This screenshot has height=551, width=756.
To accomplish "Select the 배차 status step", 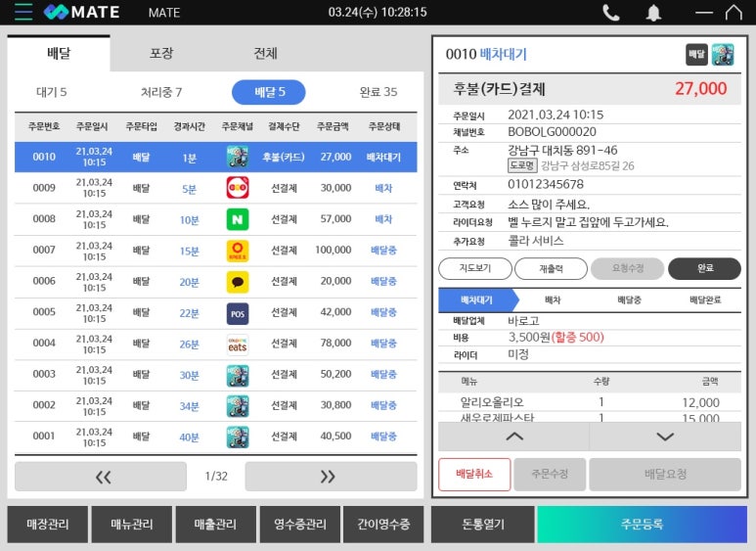I will pos(553,300).
